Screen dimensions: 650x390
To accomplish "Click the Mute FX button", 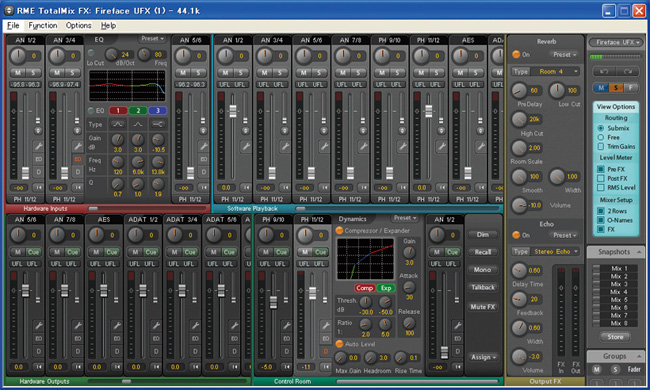I will [483, 307].
